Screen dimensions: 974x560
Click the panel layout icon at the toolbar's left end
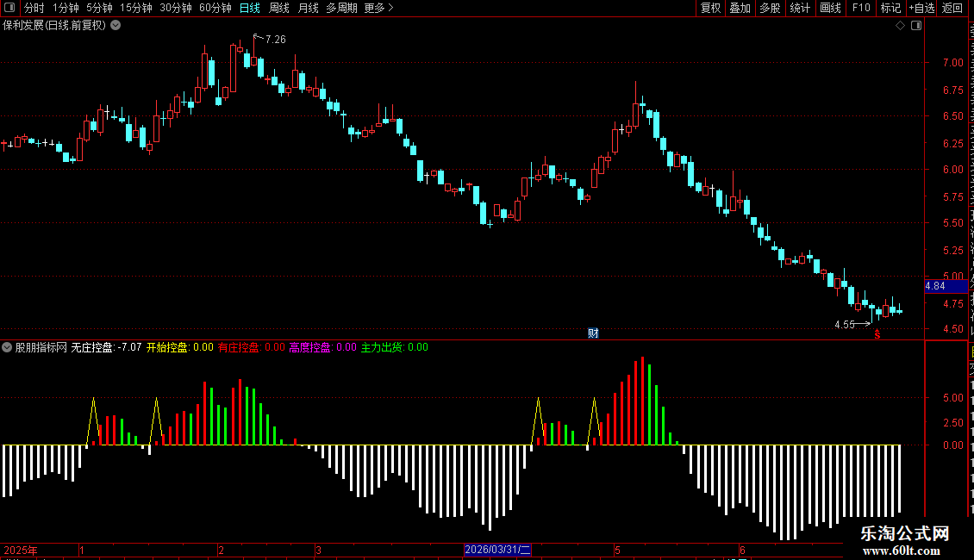(9, 8)
